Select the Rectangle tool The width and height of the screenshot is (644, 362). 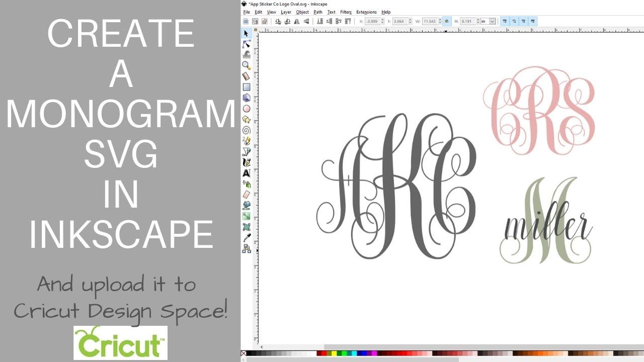click(246, 87)
